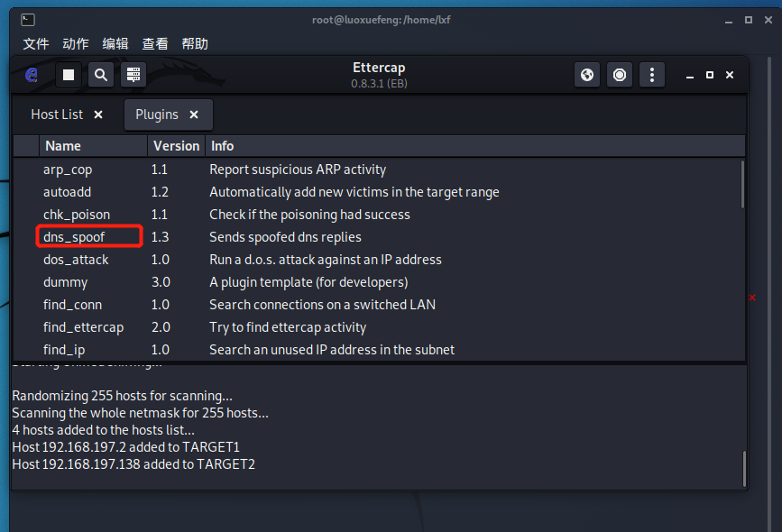Open the MITM menu globe icon
Image resolution: width=782 pixels, height=532 pixels.
click(587, 75)
